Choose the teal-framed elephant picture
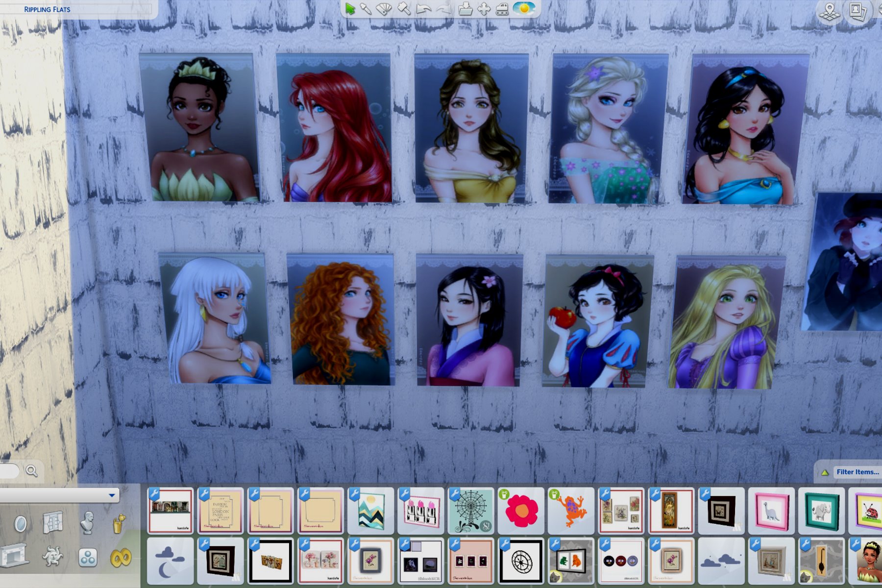This screenshot has width=882, height=588. 821,511
